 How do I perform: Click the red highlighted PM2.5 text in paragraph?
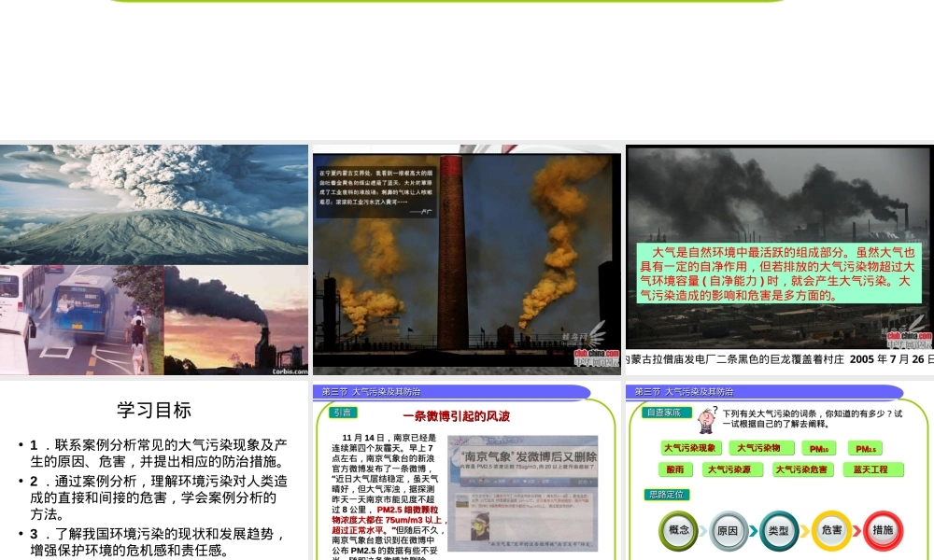388,520
